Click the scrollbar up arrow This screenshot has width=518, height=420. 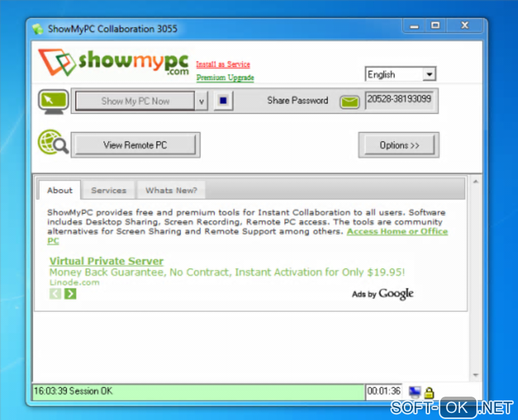(x=476, y=181)
